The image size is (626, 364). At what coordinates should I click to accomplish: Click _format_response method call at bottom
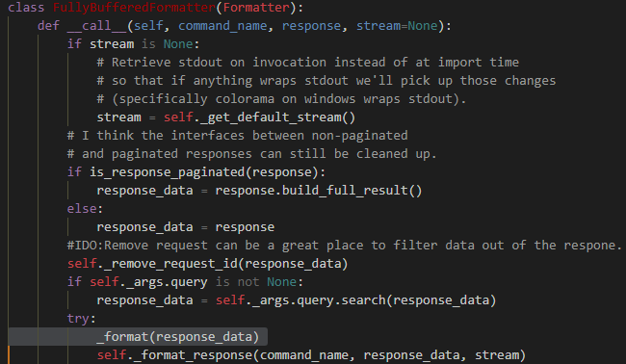(194, 355)
